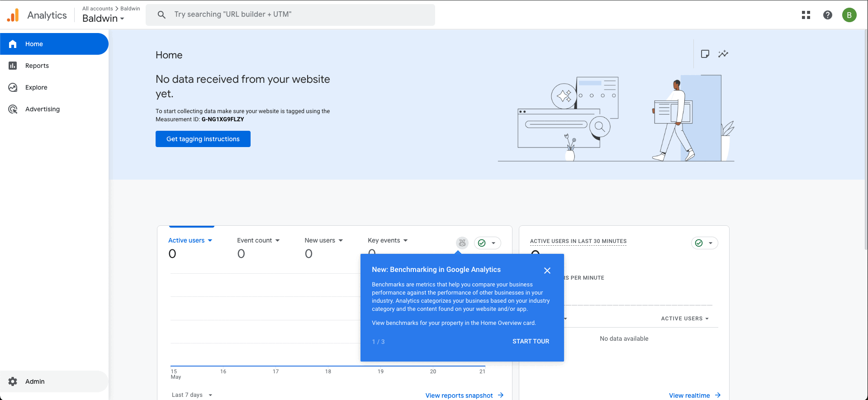The width and height of the screenshot is (868, 400).
Task: Open Explore in the sidebar
Action: [x=36, y=87]
